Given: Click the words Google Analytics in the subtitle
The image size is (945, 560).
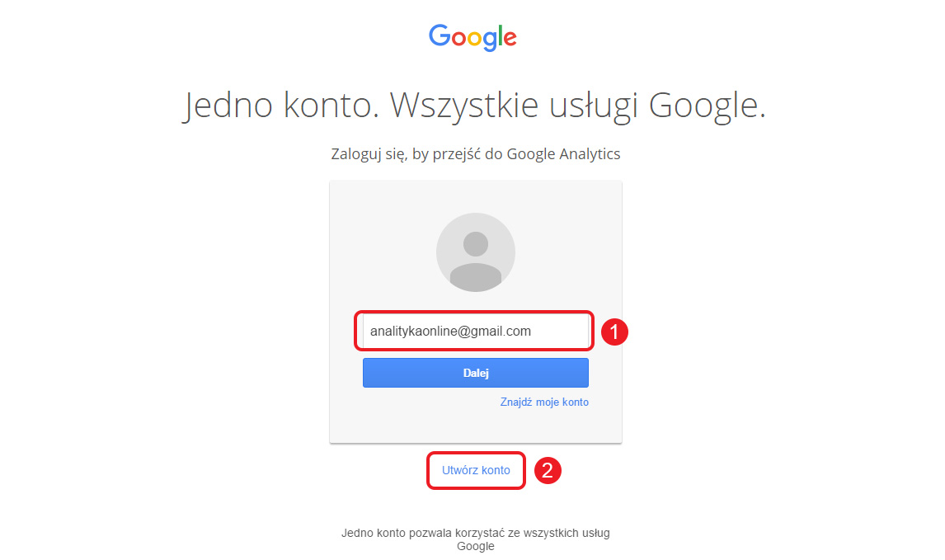Looking at the screenshot, I should [x=563, y=153].
